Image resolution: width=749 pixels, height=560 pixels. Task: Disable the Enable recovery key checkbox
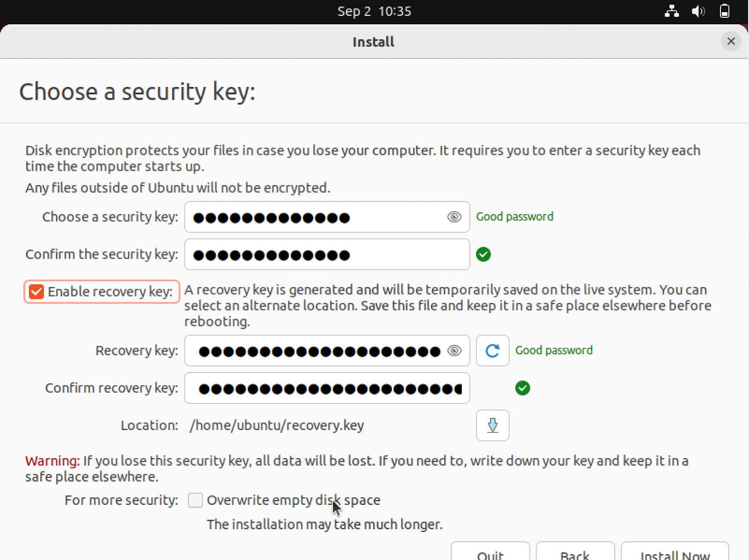pos(37,292)
